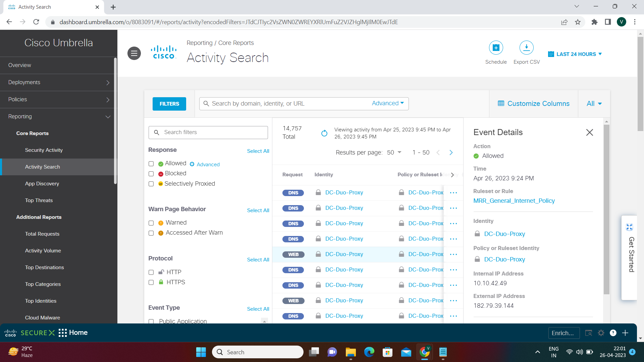The image size is (644, 362).
Task: Open the LAST 24 HOURS time range dropdown
Action: [575, 54]
